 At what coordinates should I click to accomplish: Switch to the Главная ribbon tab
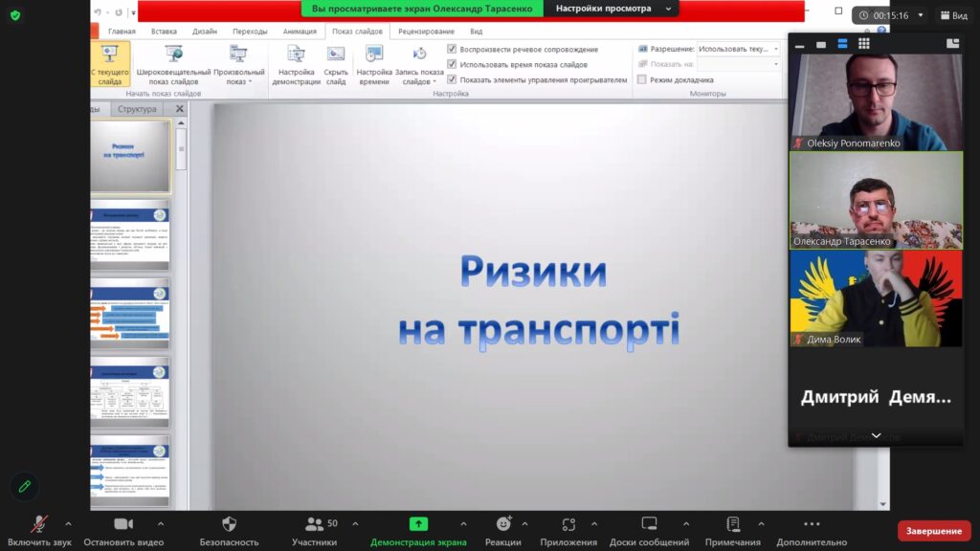click(x=122, y=32)
